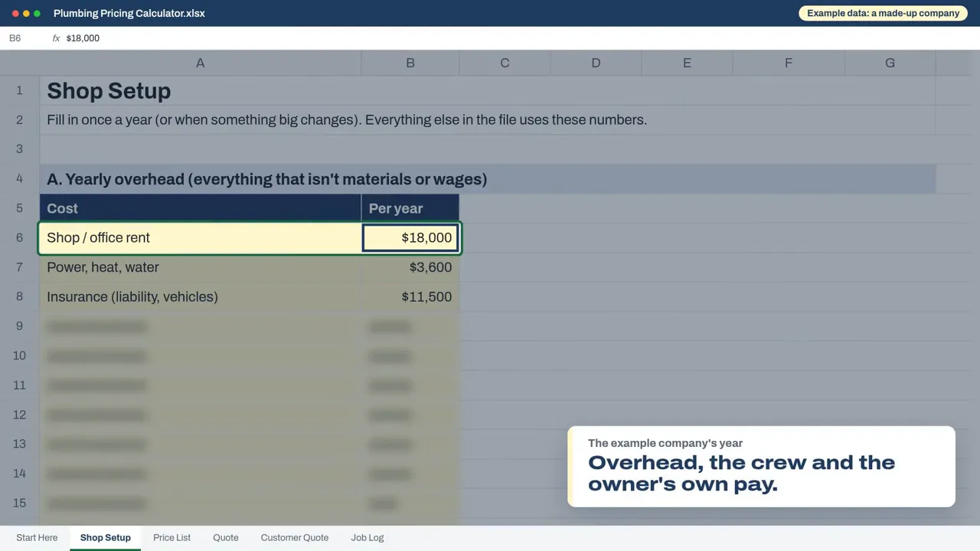The height and width of the screenshot is (551, 980).
Task: Select the Shop Setup sheet tab
Action: pos(106,538)
